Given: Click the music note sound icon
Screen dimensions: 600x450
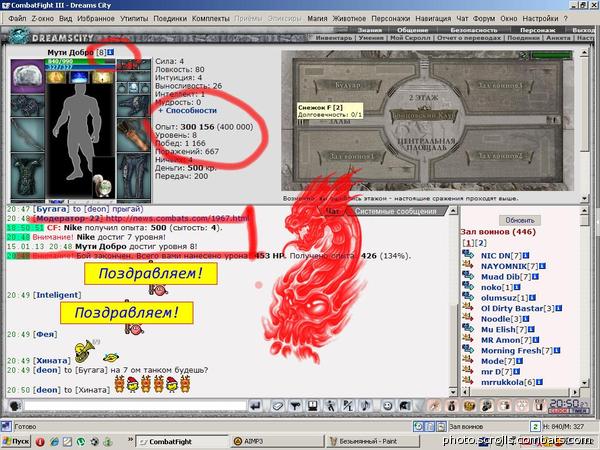Looking at the screenshot, I should (x=365, y=406).
